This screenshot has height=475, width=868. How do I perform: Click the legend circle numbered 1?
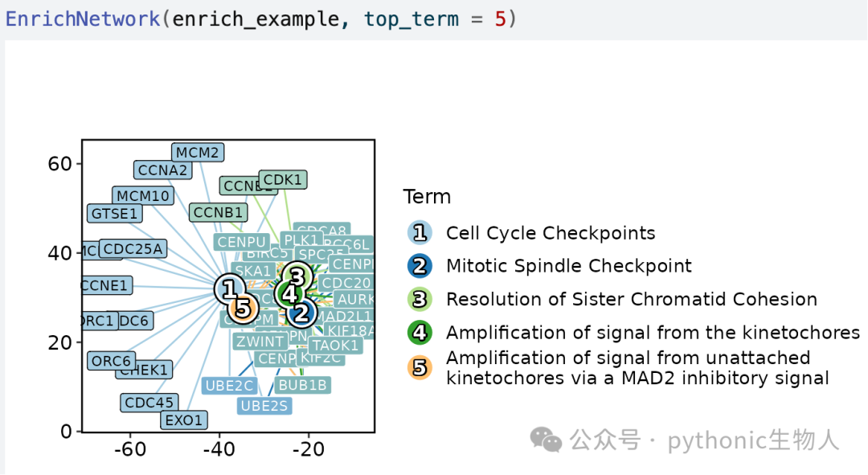click(x=420, y=233)
